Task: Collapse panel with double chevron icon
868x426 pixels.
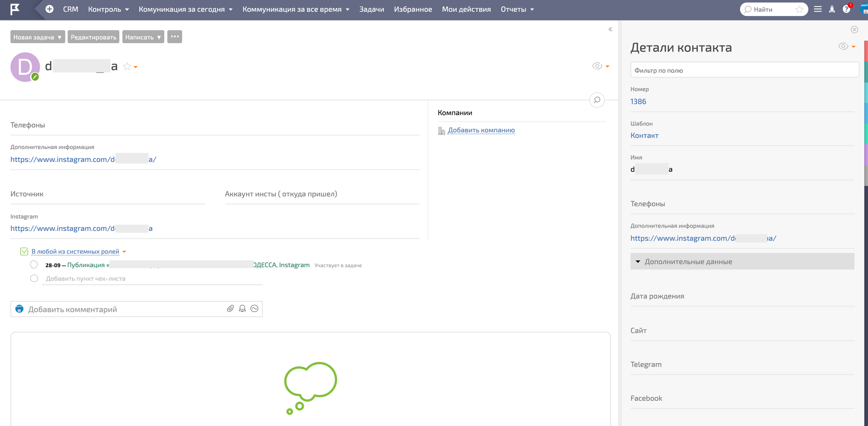Action: pyautogui.click(x=610, y=30)
